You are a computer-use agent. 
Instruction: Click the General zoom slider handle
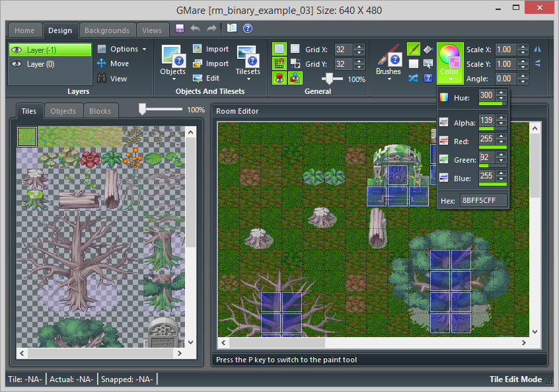330,79
